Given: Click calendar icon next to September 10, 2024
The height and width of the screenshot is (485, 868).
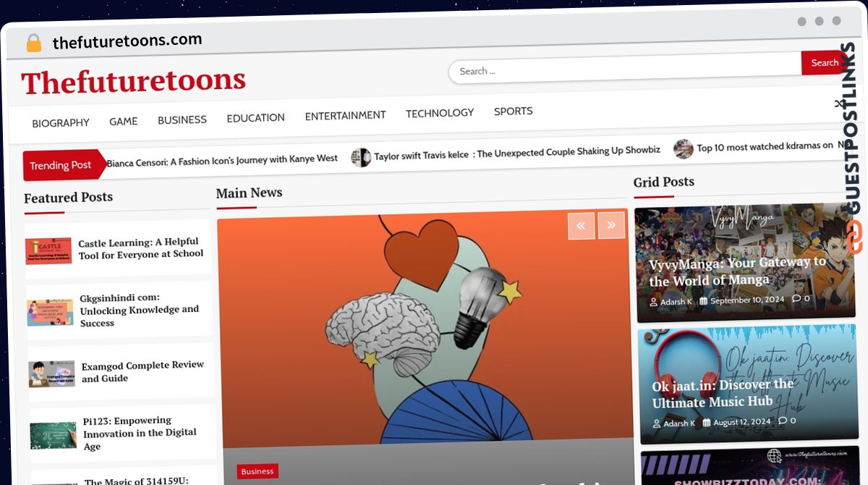Looking at the screenshot, I should [703, 301].
